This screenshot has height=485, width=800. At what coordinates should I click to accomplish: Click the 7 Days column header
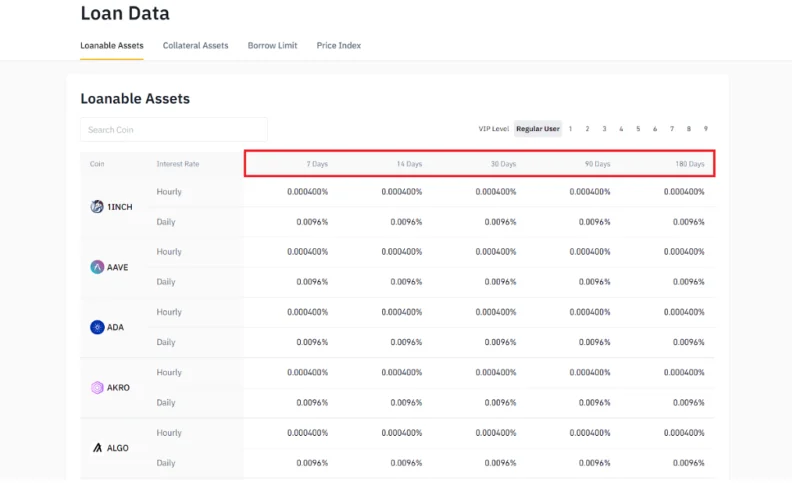317,164
